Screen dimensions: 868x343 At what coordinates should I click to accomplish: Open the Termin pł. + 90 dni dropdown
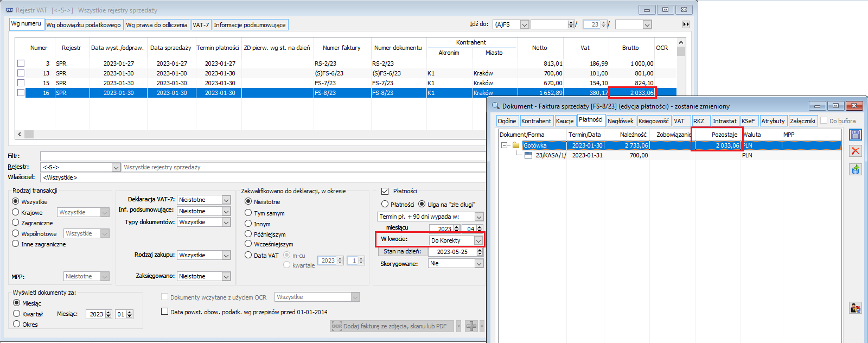point(478,217)
